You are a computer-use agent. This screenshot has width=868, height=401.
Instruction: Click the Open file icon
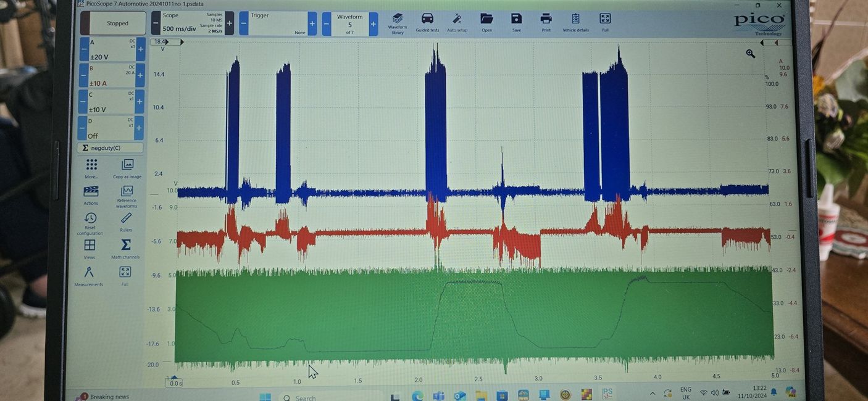(x=487, y=22)
